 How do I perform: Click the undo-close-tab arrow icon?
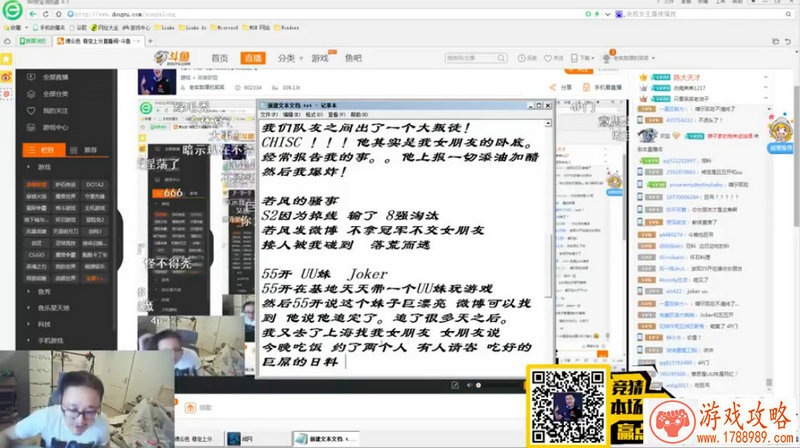tap(788, 41)
